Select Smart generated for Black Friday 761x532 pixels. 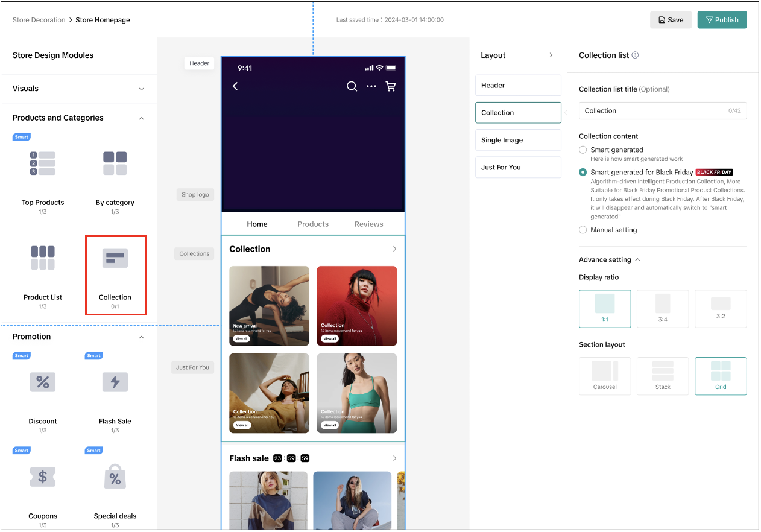[583, 173]
